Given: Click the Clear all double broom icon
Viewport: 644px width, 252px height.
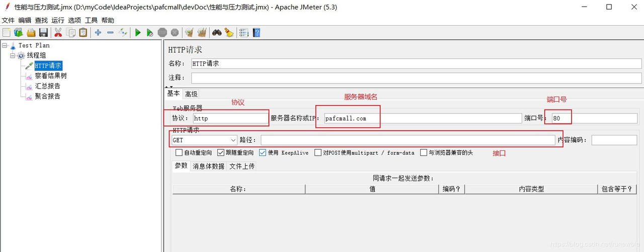Looking at the screenshot, I should pyautogui.click(x=202, y=33).
